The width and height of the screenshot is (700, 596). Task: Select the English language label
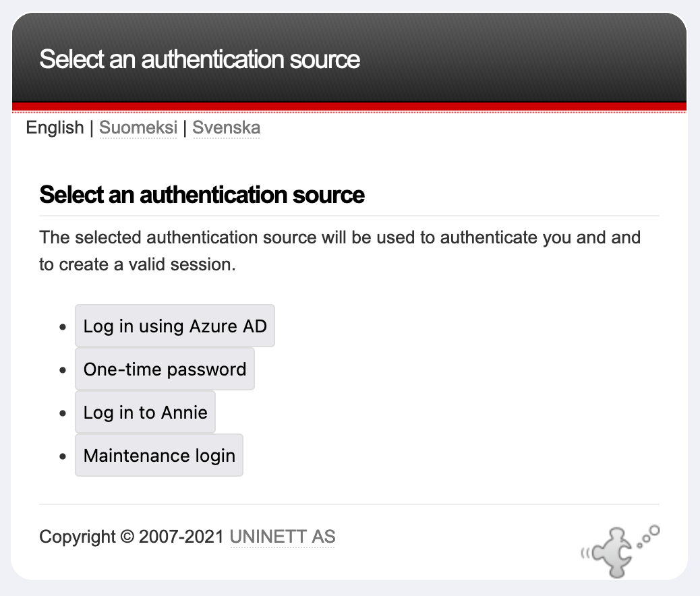(x=55, y=127)
